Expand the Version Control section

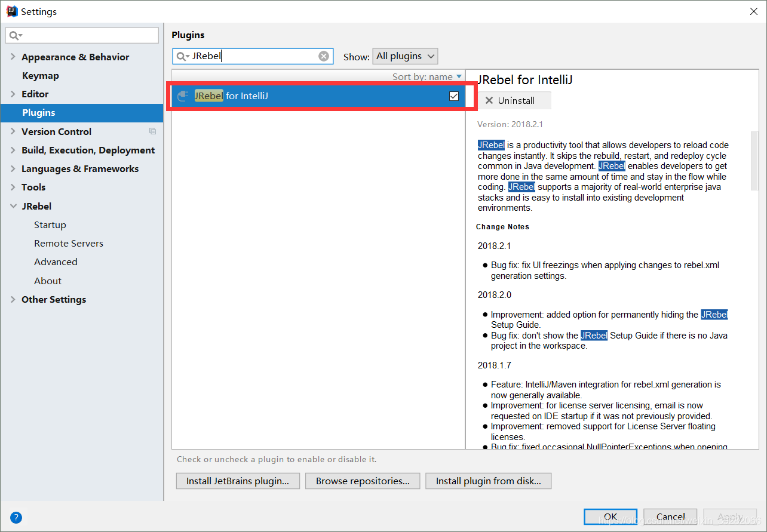(13, 131)
